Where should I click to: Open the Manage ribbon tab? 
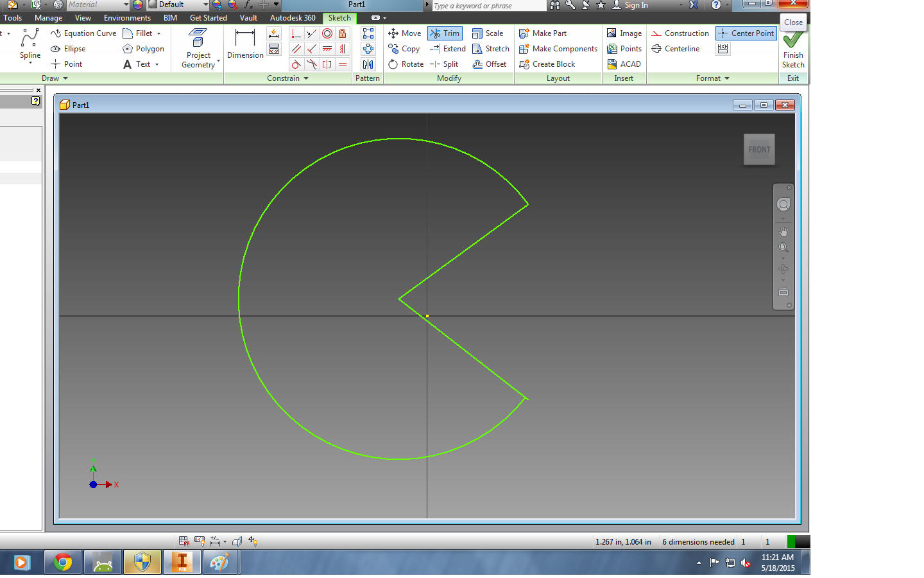49,18
